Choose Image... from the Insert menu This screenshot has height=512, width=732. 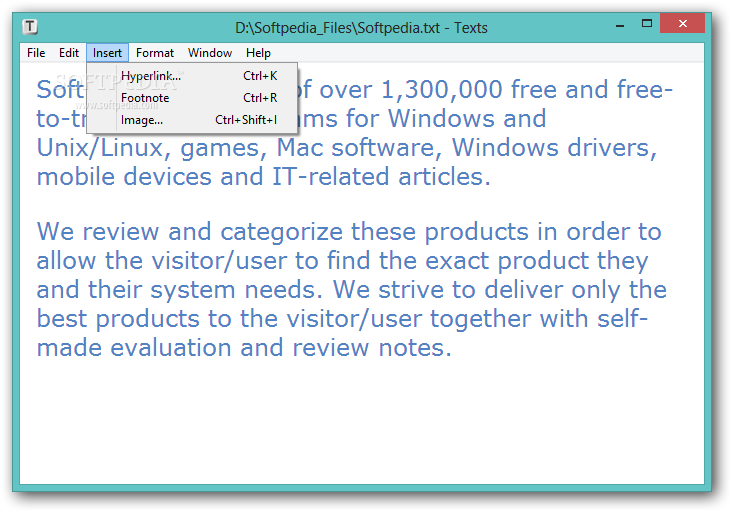click(x=192, y=120)
